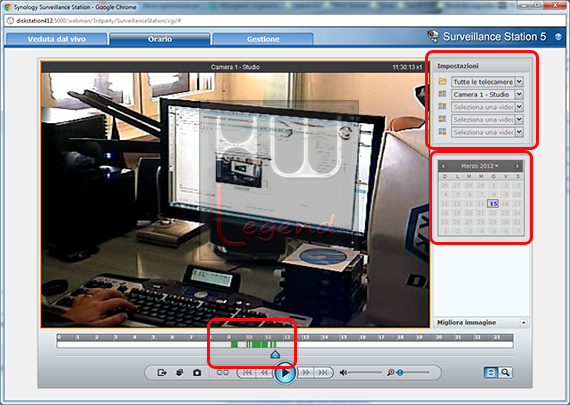Switch to the timeline layout mode button

[x=491, y=373]
